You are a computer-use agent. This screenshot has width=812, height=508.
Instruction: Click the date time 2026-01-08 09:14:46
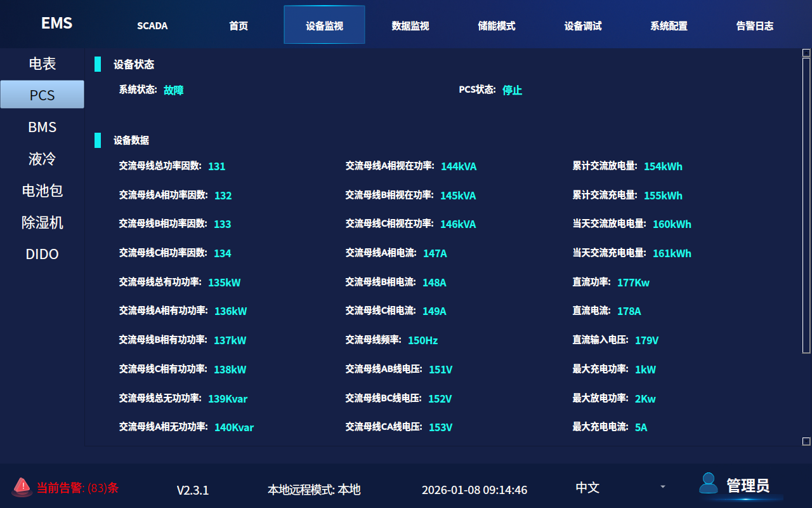click(x=475, y=490)
